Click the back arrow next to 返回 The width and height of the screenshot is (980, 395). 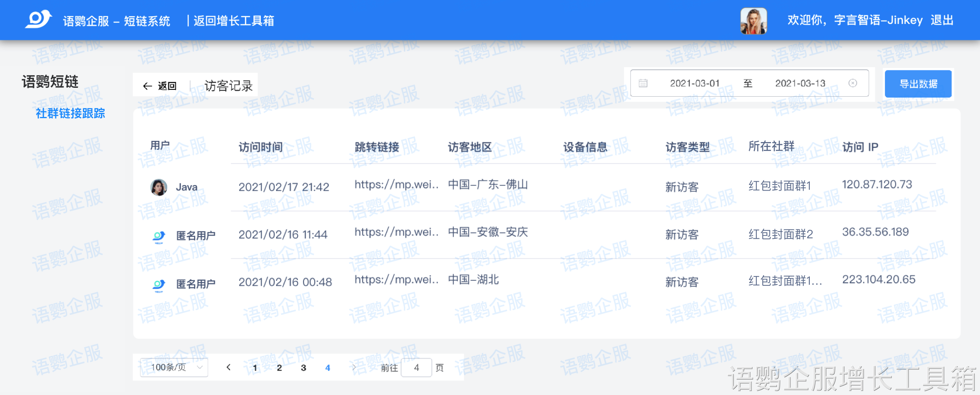148,86
